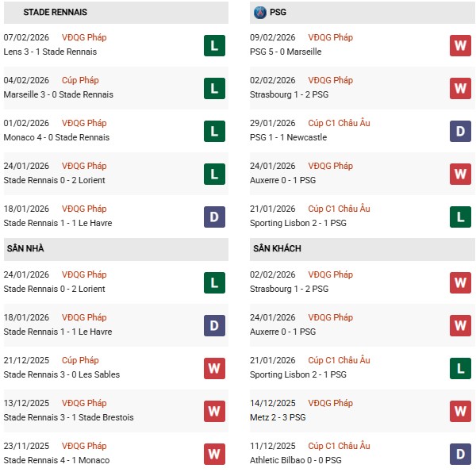This screenshot has height=472, width=476.
Task: Click the PSG team name header
Action: coord(278,13)
